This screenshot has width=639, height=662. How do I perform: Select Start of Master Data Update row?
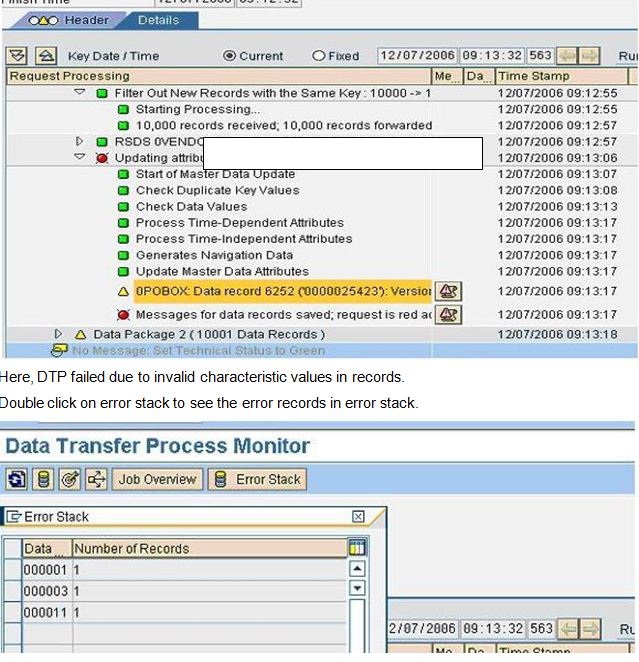tap(215, 174)
